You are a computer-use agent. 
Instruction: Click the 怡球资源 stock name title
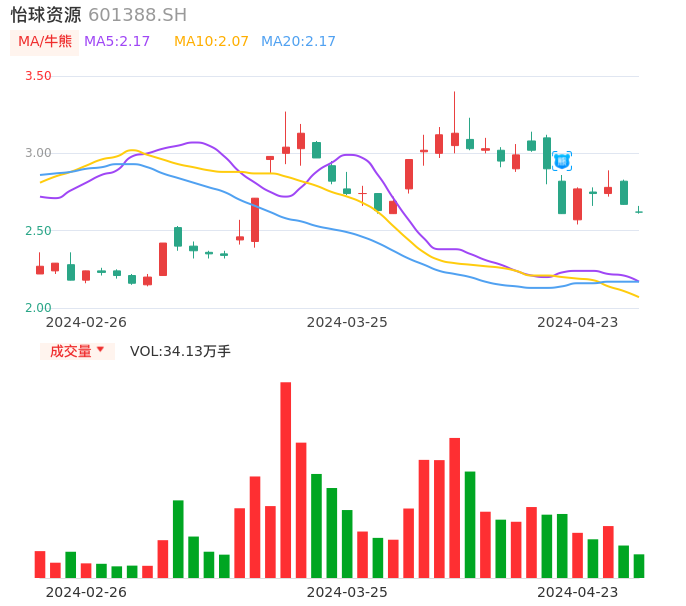tap(46, 15)
